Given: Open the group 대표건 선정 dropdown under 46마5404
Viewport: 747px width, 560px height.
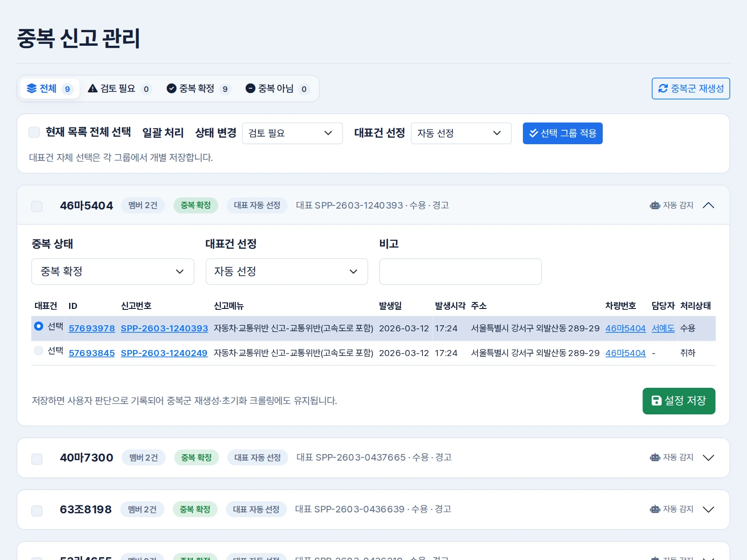Looking at the screenshot, I should [287, 272].
